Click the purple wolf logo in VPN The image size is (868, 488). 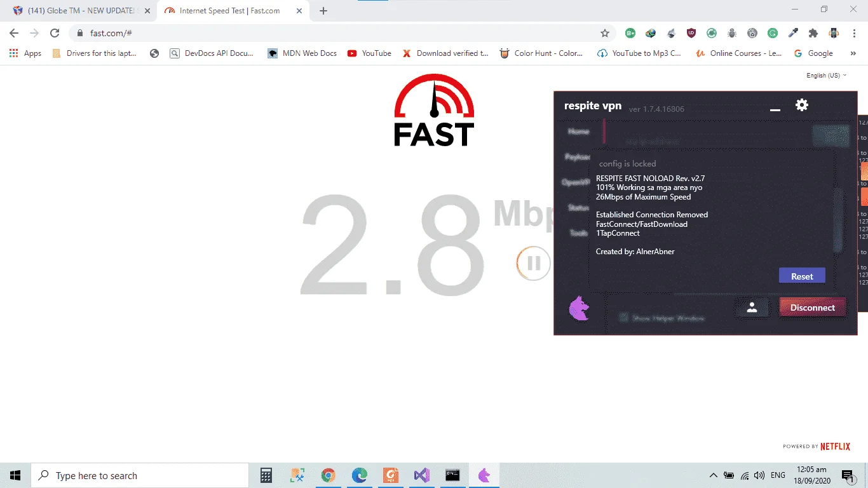(579, 309)
